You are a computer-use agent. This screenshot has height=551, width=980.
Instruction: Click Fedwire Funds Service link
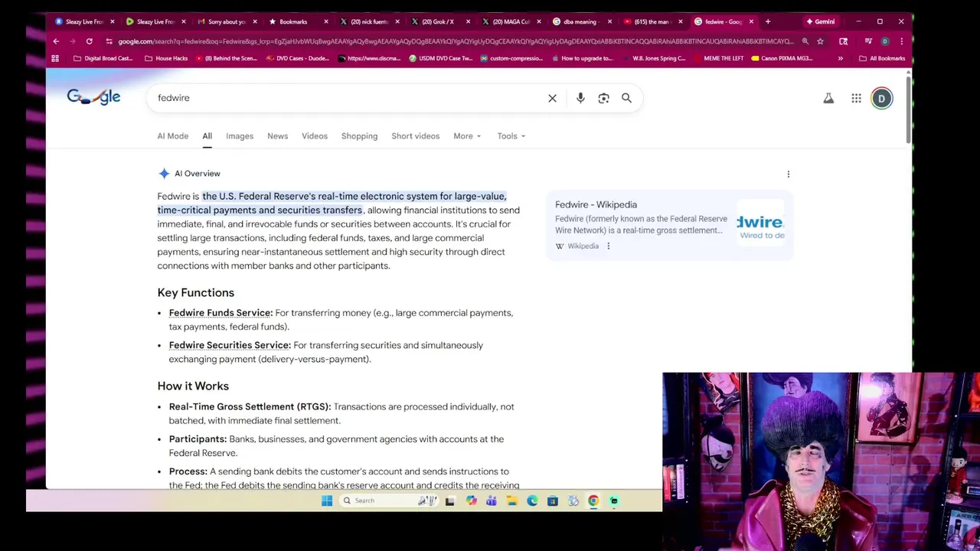tap(220, 313)
